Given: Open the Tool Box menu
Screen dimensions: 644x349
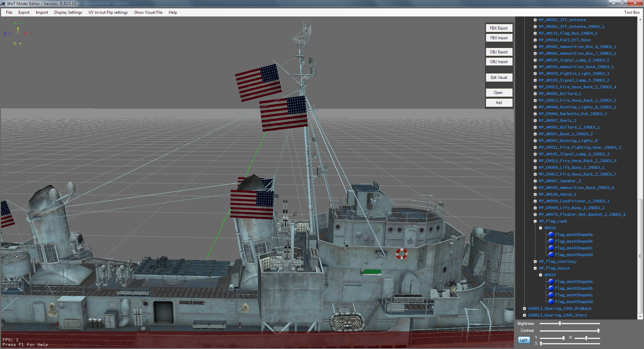Looking at the screenshot, I should (x=632, y=12).
